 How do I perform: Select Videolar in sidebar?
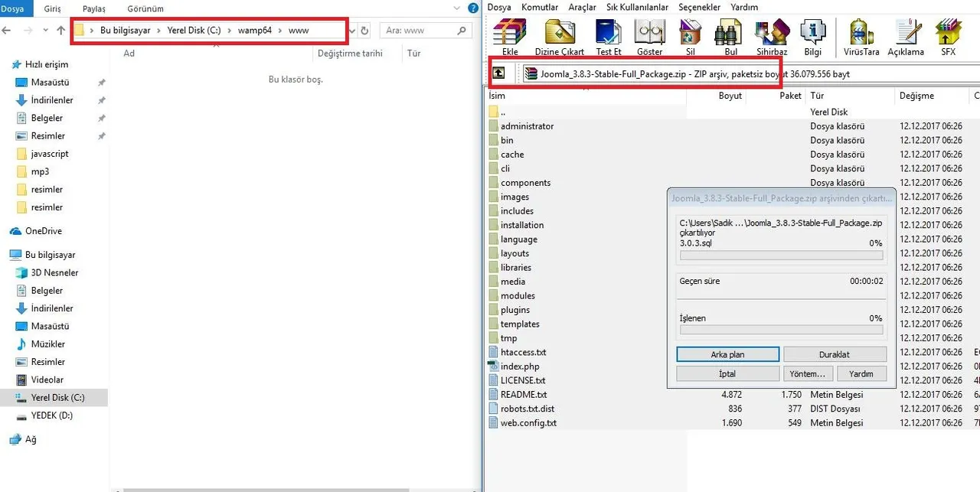coord(47,380)
